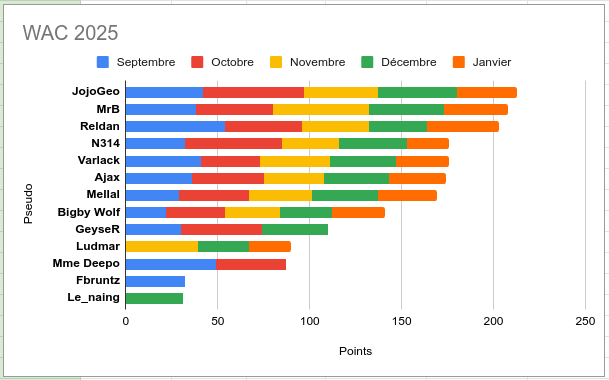Click MrB's yellow Novembre bar segment

pyautogui.click(x=321, y=110)
